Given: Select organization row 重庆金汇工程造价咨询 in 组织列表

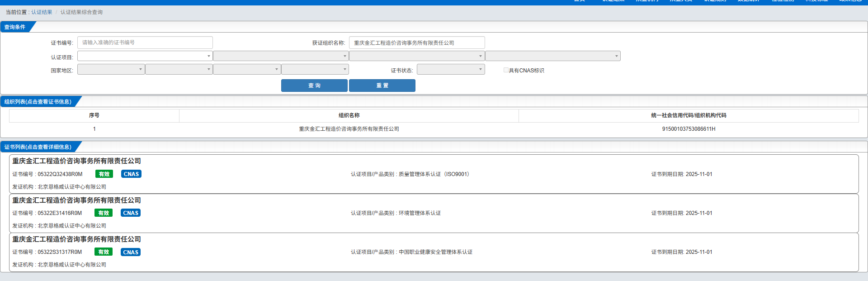Looking at the screenshot, I should coord(349,129).
